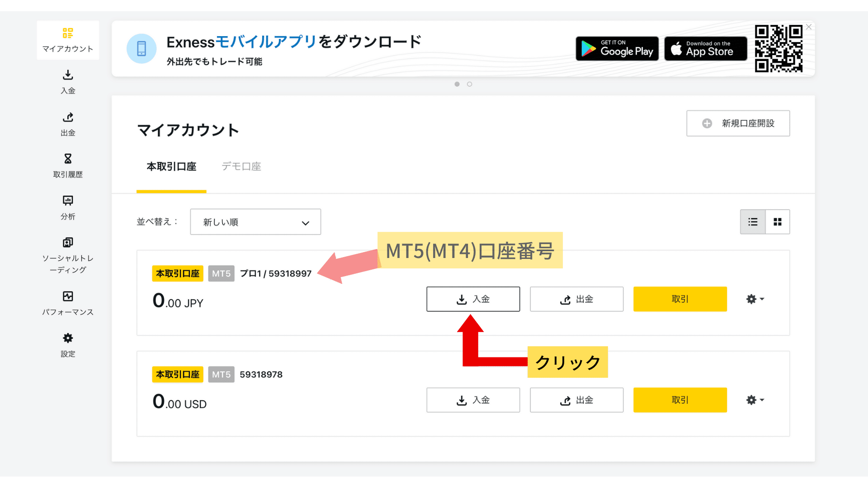
Task: Click the Google Play download badge
Action: point(617,48)
